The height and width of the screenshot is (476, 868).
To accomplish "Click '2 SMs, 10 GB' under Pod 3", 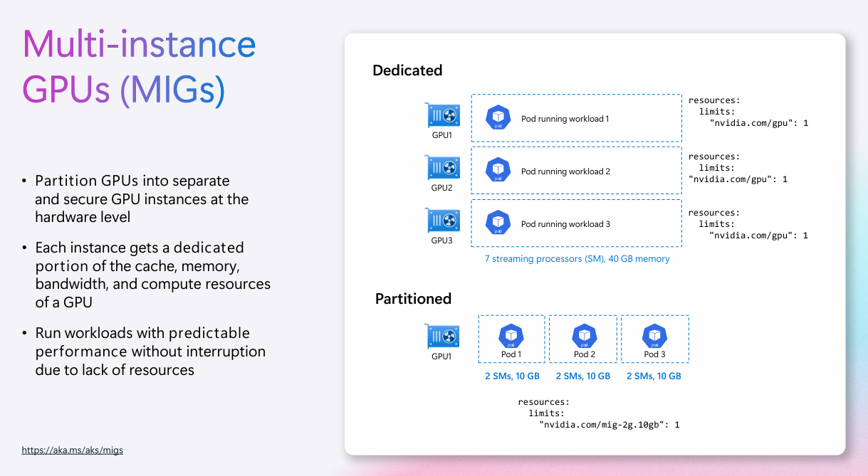I will (654, 376).
